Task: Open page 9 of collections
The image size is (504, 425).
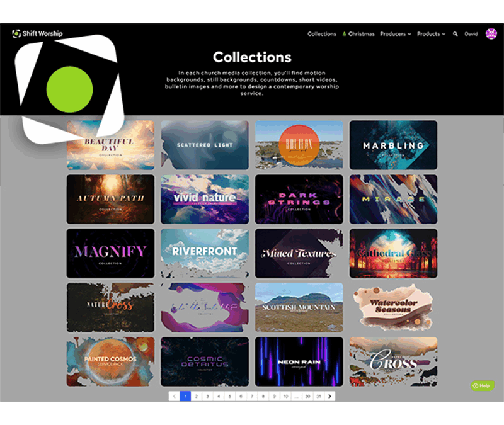Action: [274, 396]
